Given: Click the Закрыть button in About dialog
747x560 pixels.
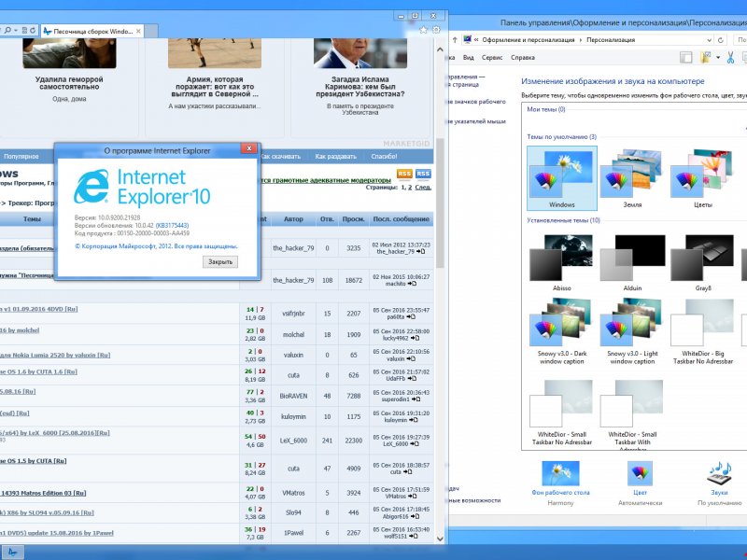Looking at the screenshot, I should tap(220, 262).
